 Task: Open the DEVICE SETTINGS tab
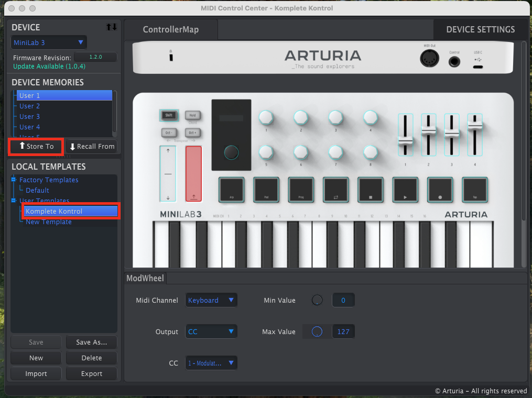(481, 29)
